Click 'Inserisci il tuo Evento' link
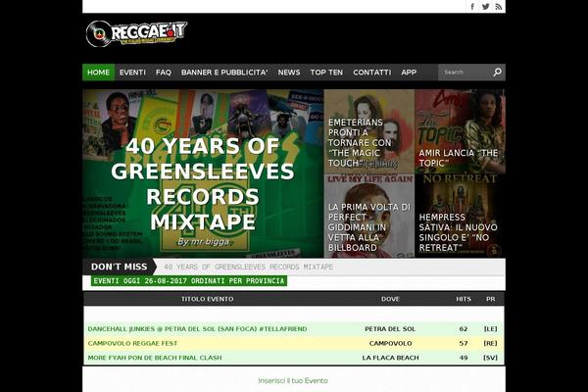 (x=293, y=381)
